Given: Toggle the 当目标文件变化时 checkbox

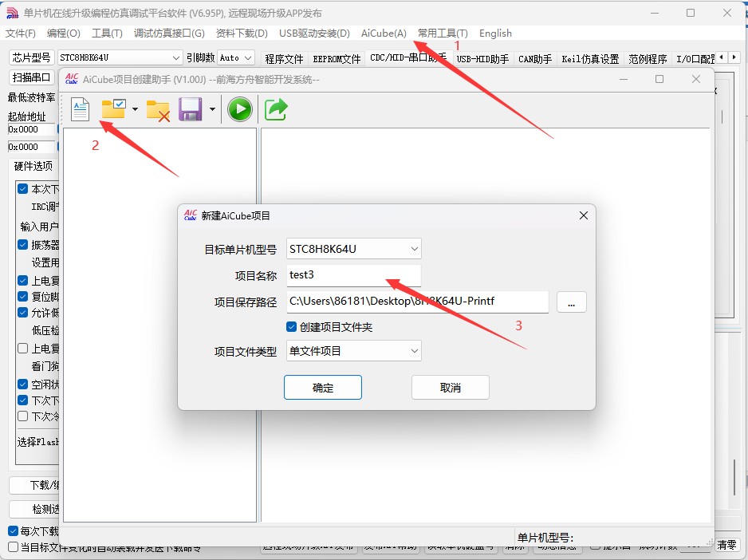Looking at the screenshot, I should coord(14,546).
